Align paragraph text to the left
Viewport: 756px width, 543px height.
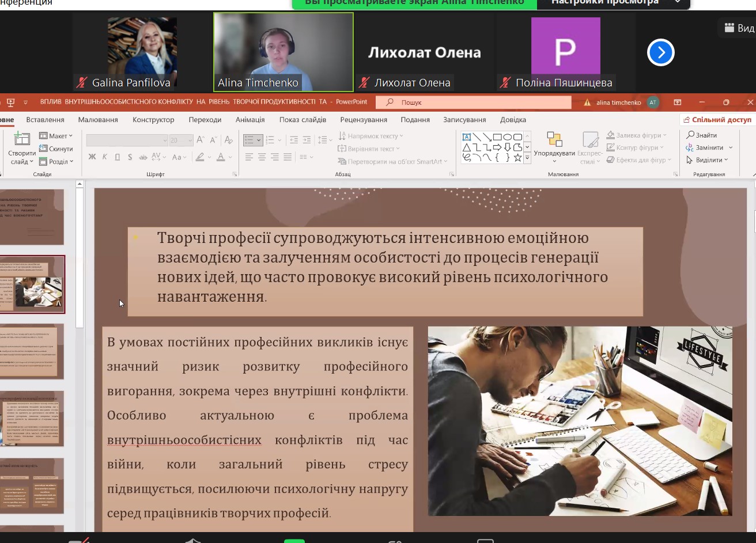click(x=249, y=157)
